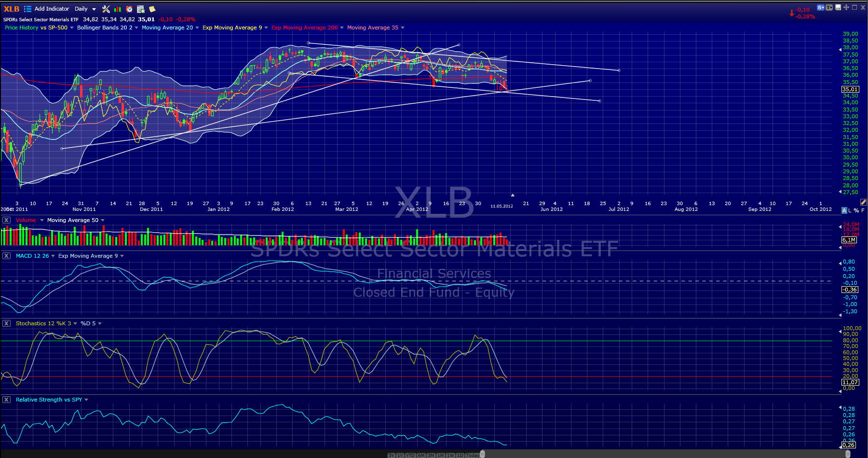Open the pencil drawing tools icon

[863, 202]
